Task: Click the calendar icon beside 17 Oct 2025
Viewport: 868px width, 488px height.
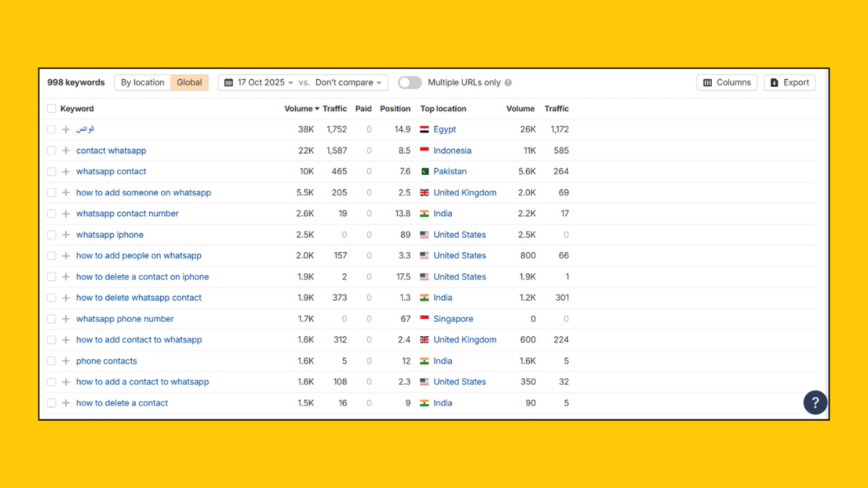Action: tap(228, 82)
